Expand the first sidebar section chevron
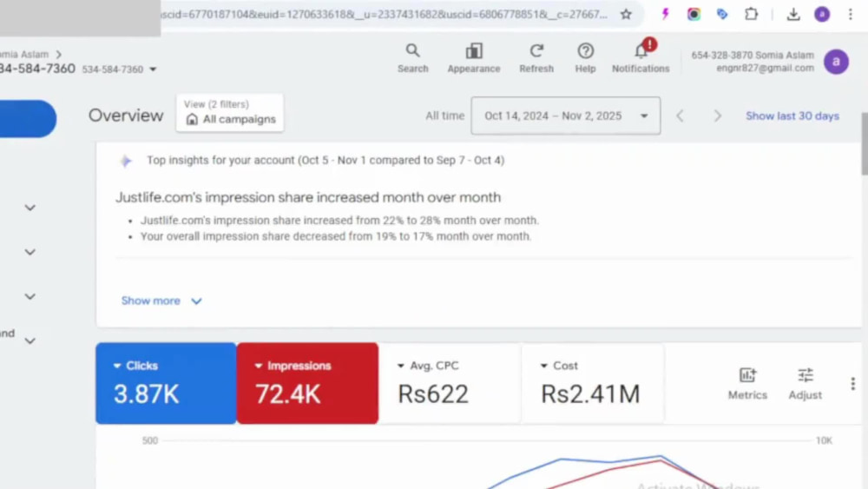 pyautogui.click(x=30, y=208)
